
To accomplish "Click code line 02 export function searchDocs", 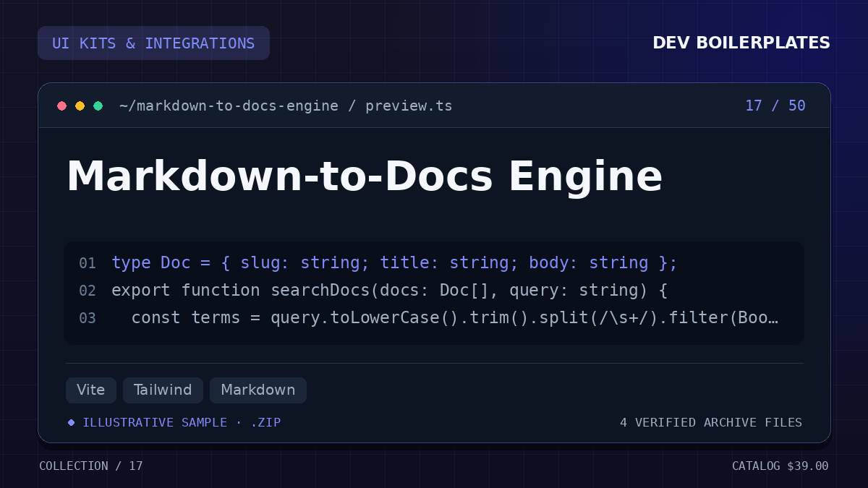I will coord(390,291).
